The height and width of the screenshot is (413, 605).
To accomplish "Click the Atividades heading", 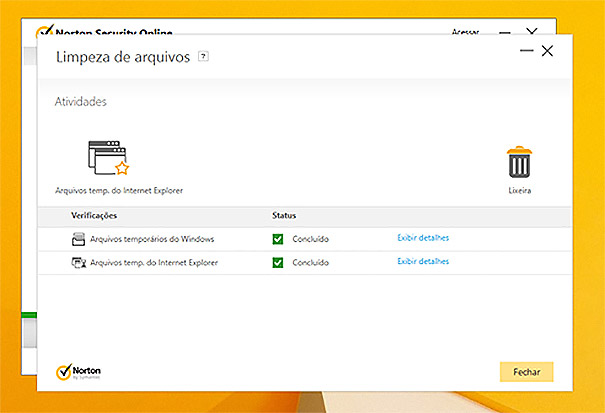I will point(81,102).
